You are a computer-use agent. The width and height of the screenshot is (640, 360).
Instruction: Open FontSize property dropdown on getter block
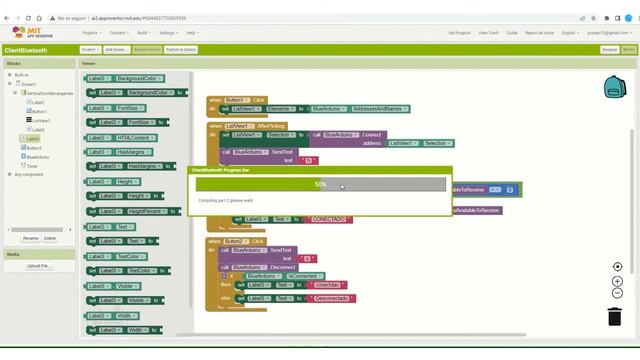pyautogui.click(x=130, y=108)
